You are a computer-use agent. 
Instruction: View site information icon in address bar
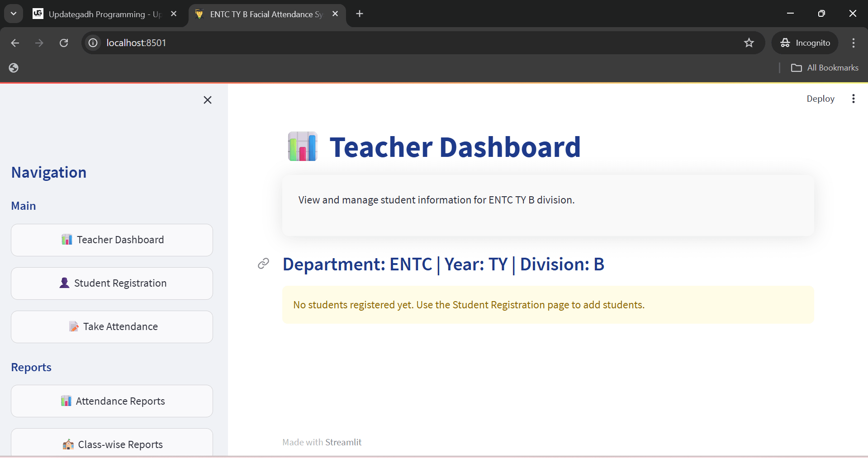pos(93,43)
